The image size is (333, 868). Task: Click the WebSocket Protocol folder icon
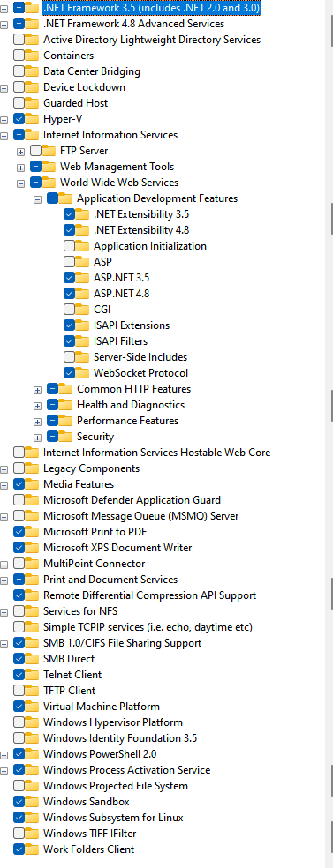point(82,373)
